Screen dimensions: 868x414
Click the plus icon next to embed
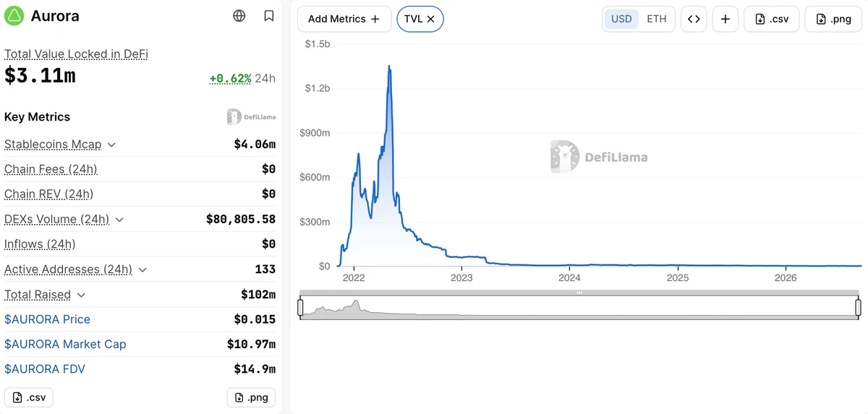pyautogui.click(x=726, y=19)
